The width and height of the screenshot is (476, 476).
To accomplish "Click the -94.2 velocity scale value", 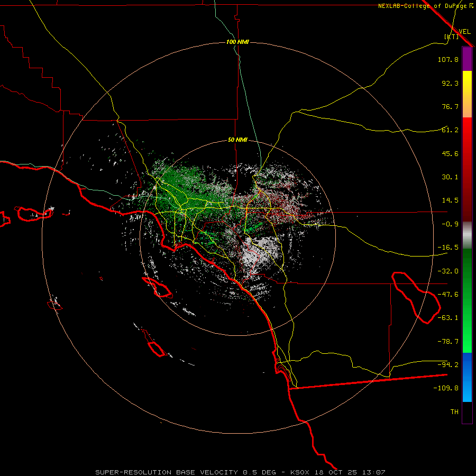I will coord(448,365).
